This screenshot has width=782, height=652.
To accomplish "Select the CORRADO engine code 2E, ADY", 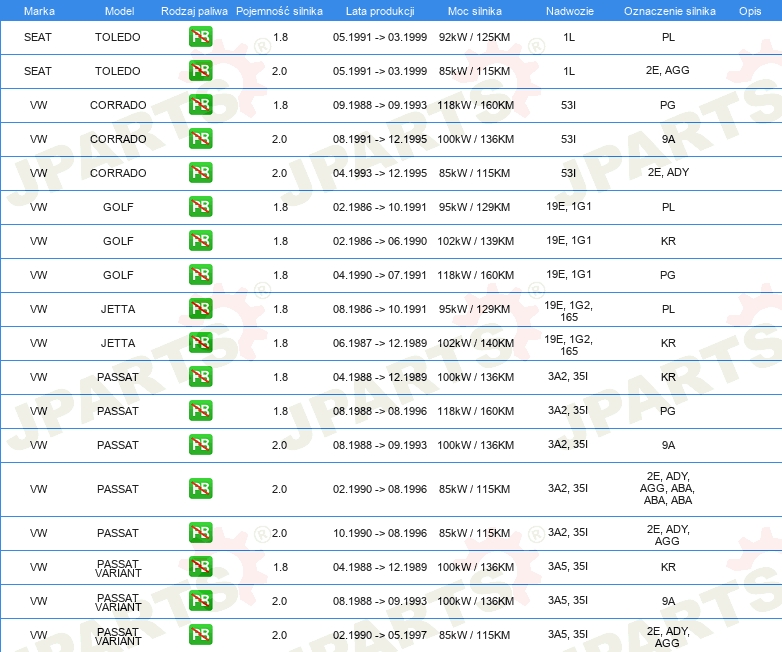I will pyautogui.click(x=668, y=172).
